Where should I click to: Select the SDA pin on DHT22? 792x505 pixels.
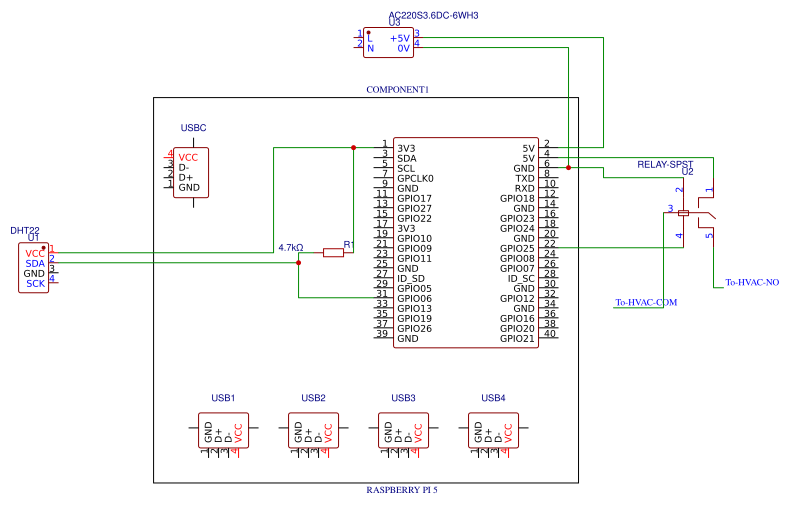[35, 264]
